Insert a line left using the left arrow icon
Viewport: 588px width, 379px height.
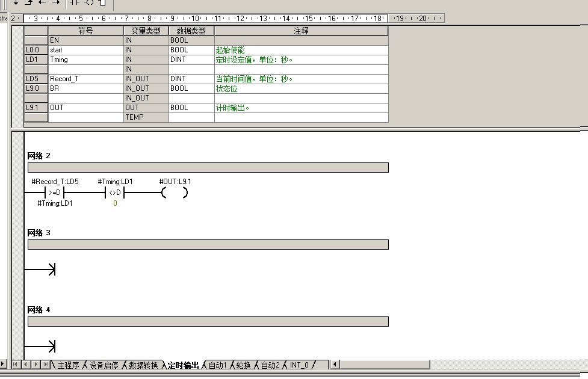pyautogui.click(x=42, y=2)
